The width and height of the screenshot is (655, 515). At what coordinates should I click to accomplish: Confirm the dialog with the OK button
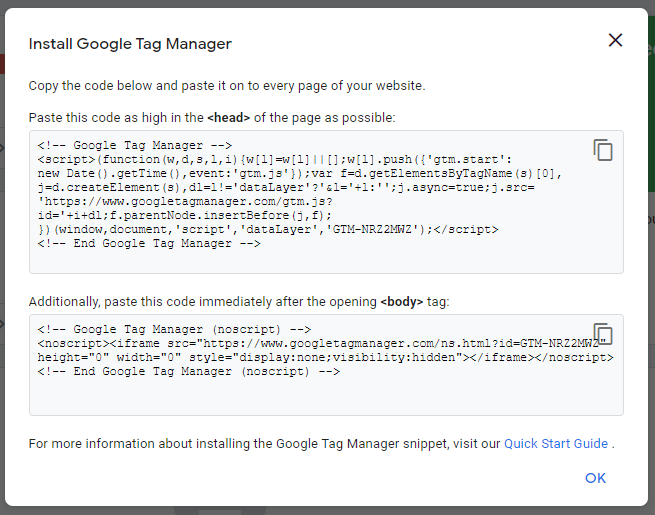pos(595,478)
